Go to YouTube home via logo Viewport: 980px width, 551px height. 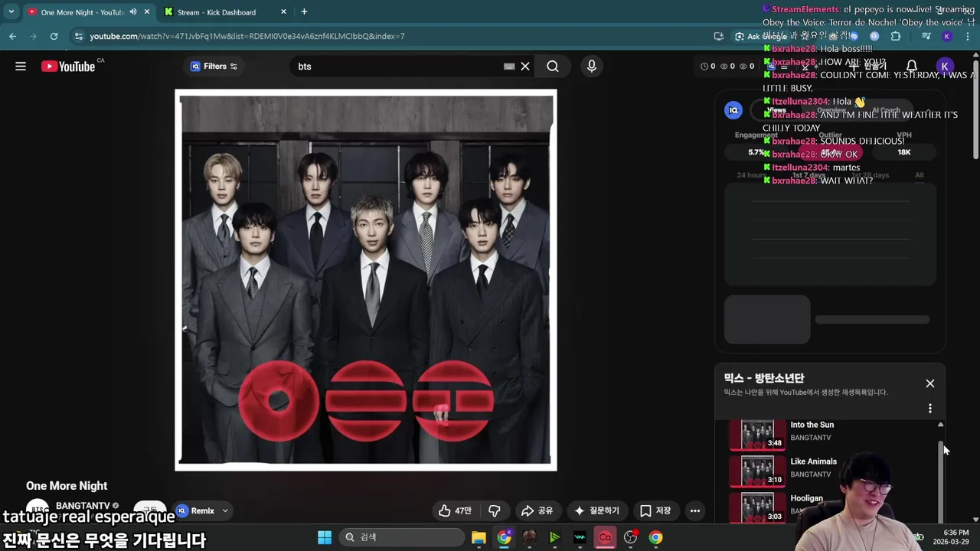coord(68,67)
